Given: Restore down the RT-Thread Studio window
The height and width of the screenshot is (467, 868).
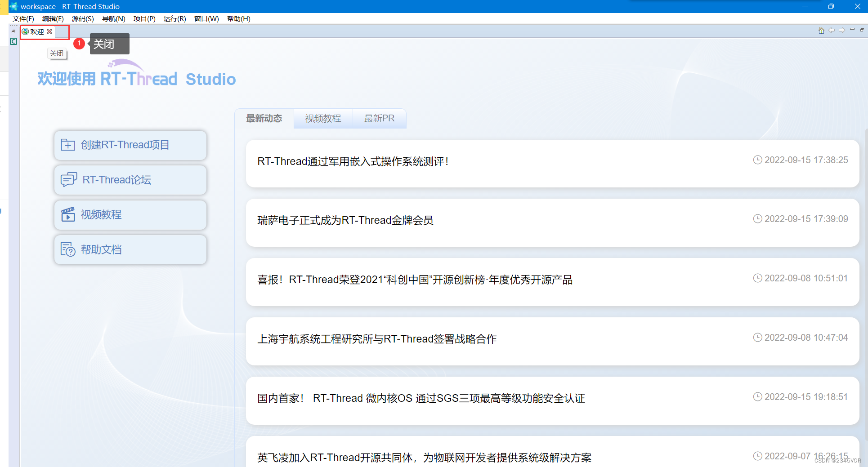Looking at the screenshot, I should [x=831, y=6].
